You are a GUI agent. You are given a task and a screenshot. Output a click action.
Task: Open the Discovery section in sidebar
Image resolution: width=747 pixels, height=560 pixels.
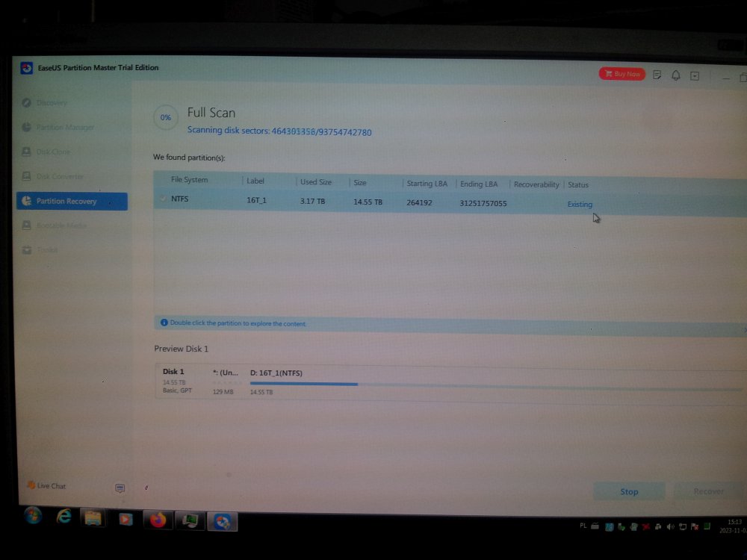click(52, 103)
